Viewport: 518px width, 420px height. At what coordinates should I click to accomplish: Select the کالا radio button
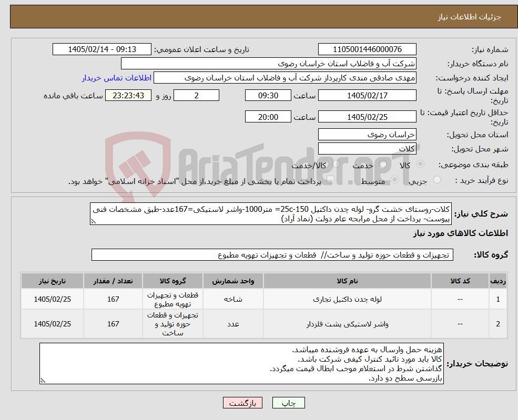pyautogui.click(x=421, y=164)
